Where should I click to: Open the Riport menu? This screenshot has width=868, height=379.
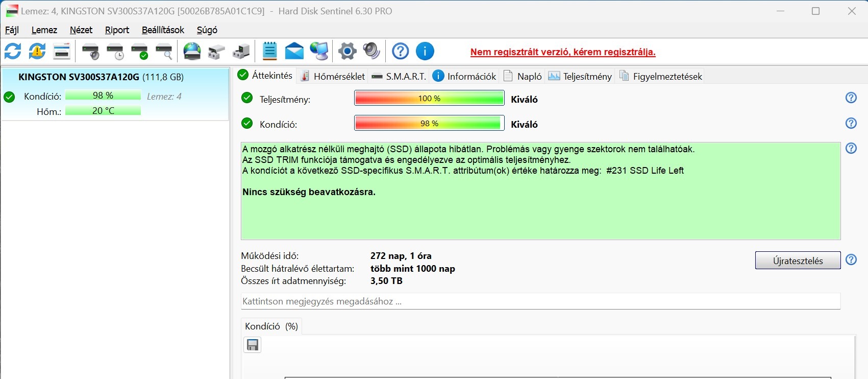tap(117, 30)
